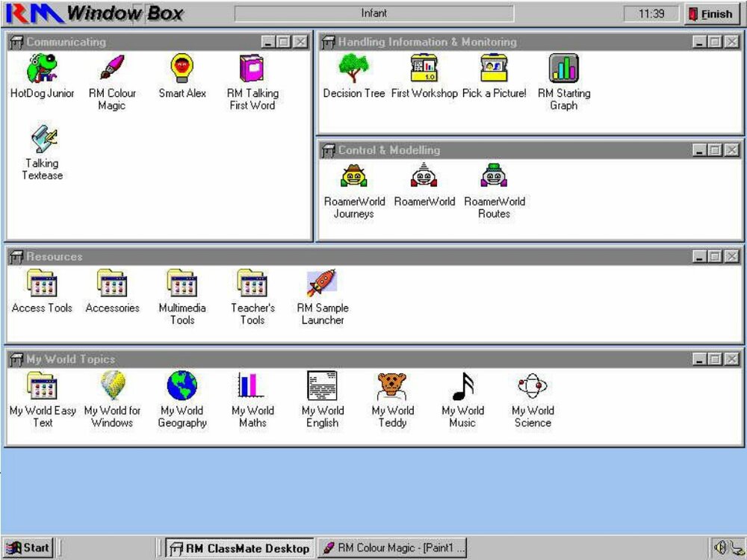Minimize the Resources window
Screen dimensions: 747x560
[699, 256]
